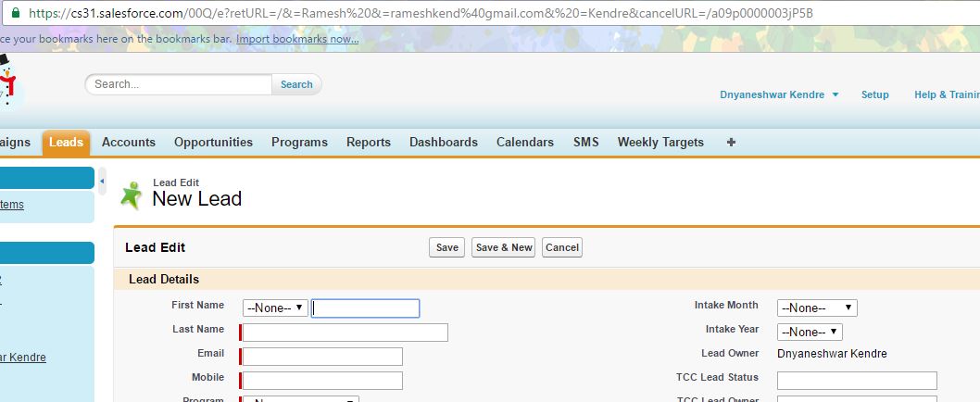Focus the Search input box

point(179,84)
